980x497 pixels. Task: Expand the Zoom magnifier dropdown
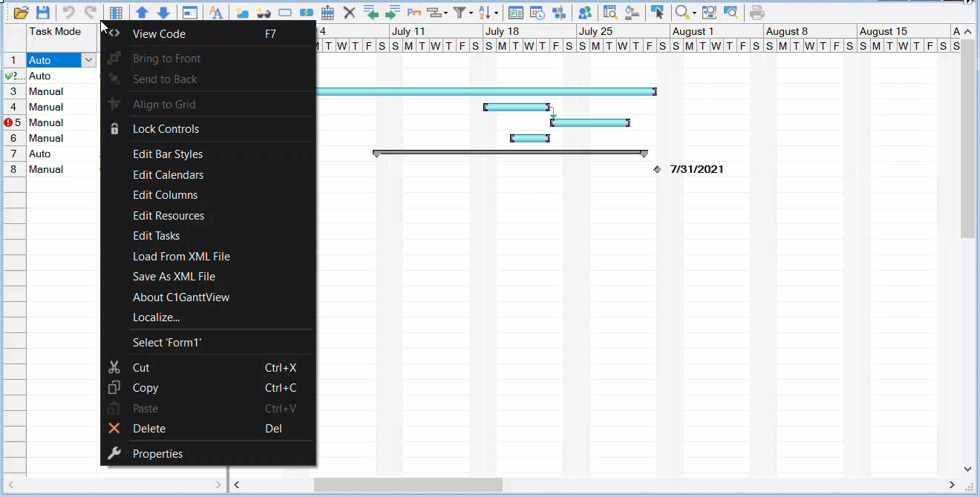click(695, 13)
